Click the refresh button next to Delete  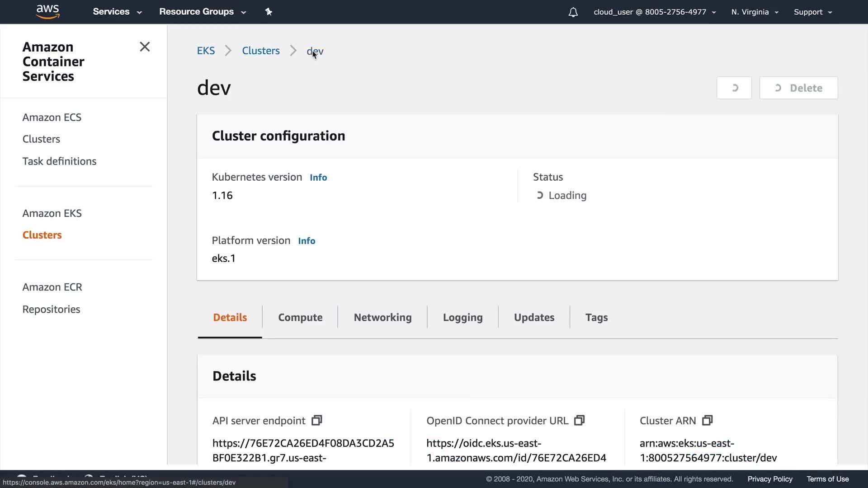tap(734, 88)
